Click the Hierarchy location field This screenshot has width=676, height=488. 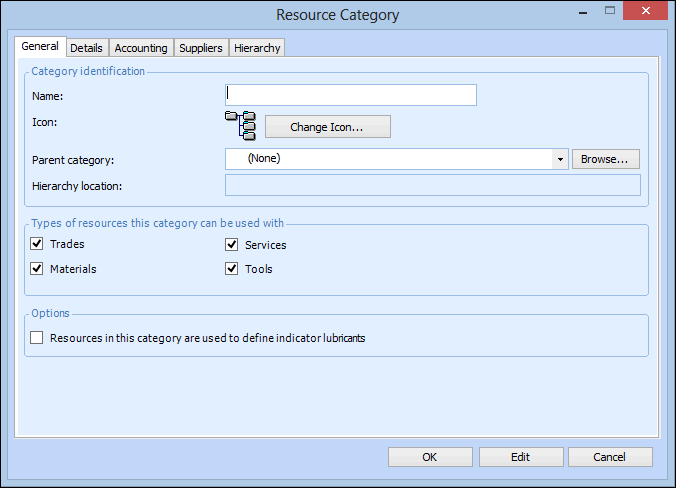tap(432, 186)
